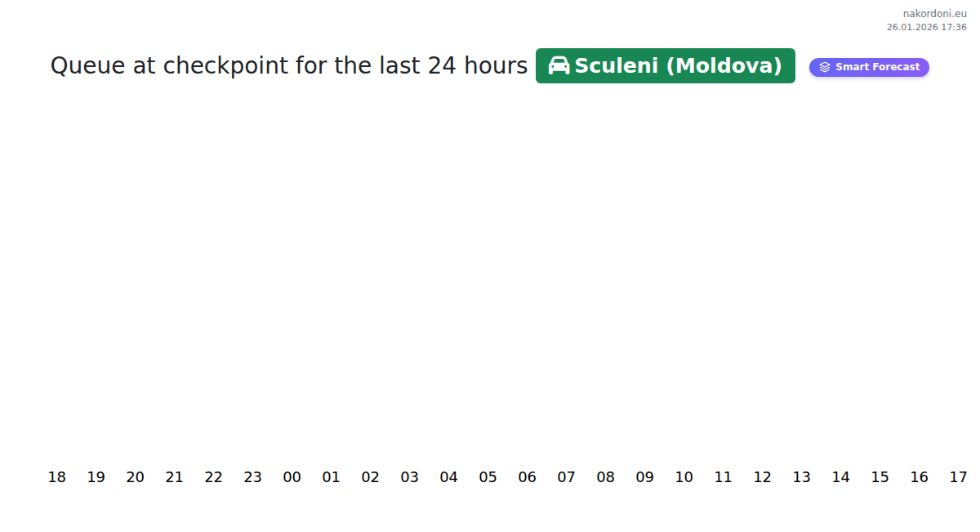Click the queue chart heading text

tap(289, 66)
